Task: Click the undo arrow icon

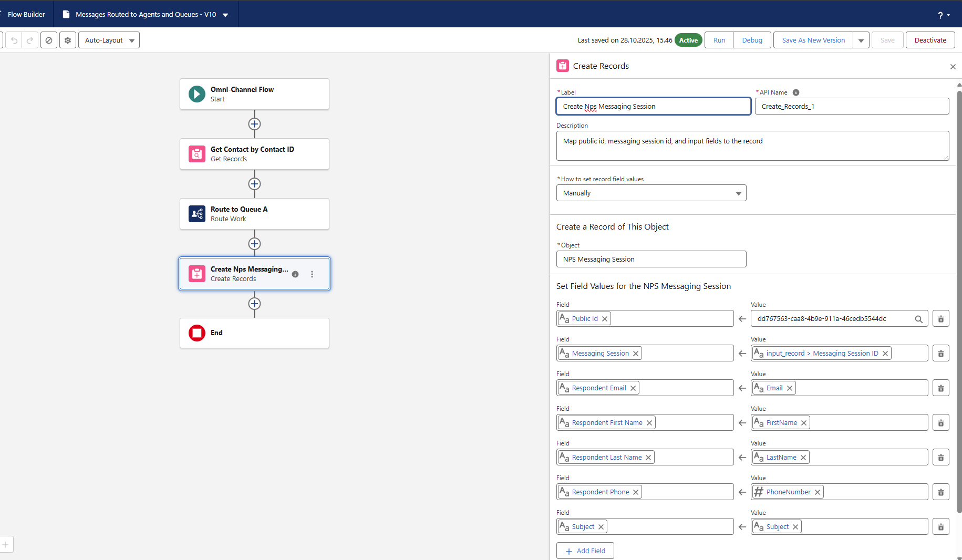Action: pos(14,40)
